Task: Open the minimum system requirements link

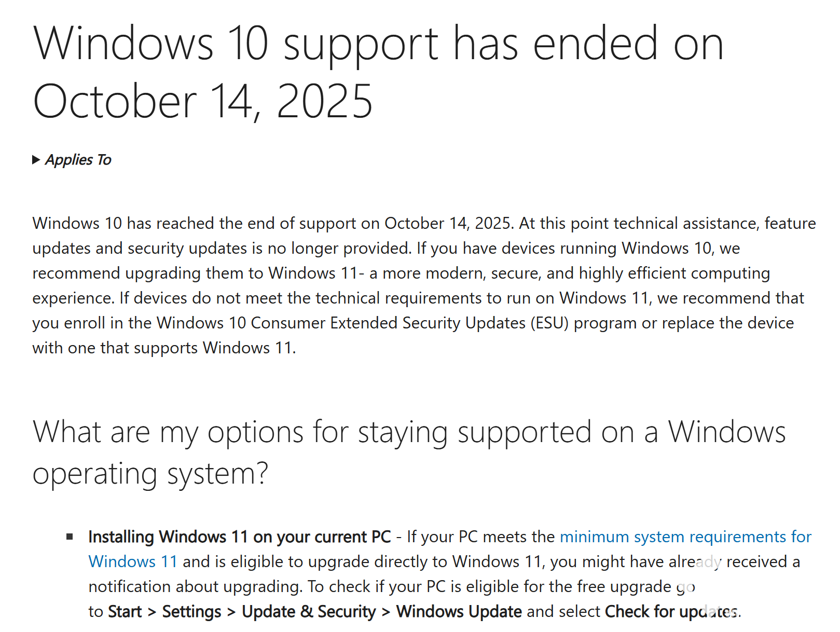Action: [685, 537]
